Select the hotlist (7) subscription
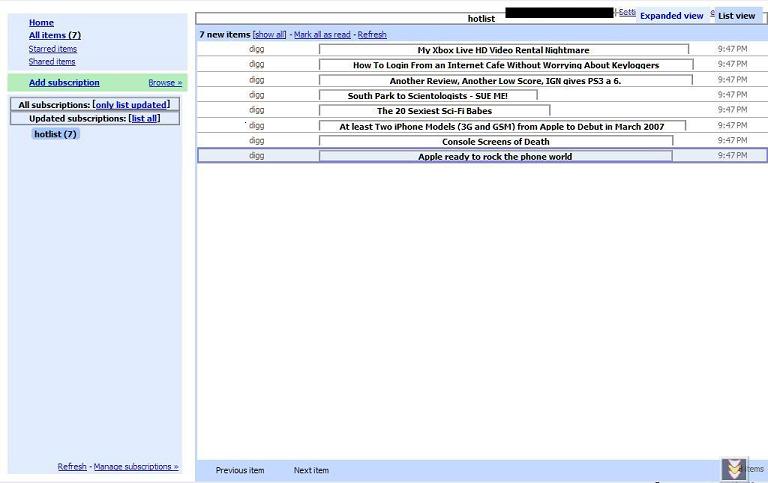Image resolution: width=768 pixels, height=483 pixels. click(x=55, y=134)
